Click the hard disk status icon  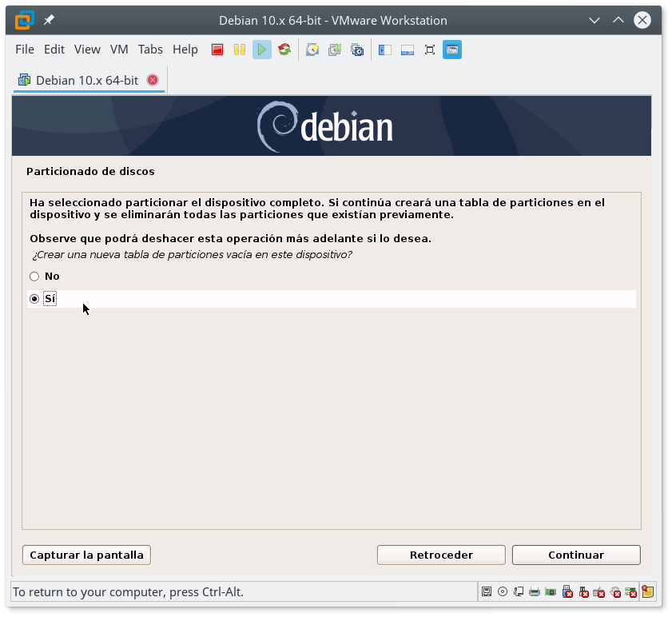487,592
